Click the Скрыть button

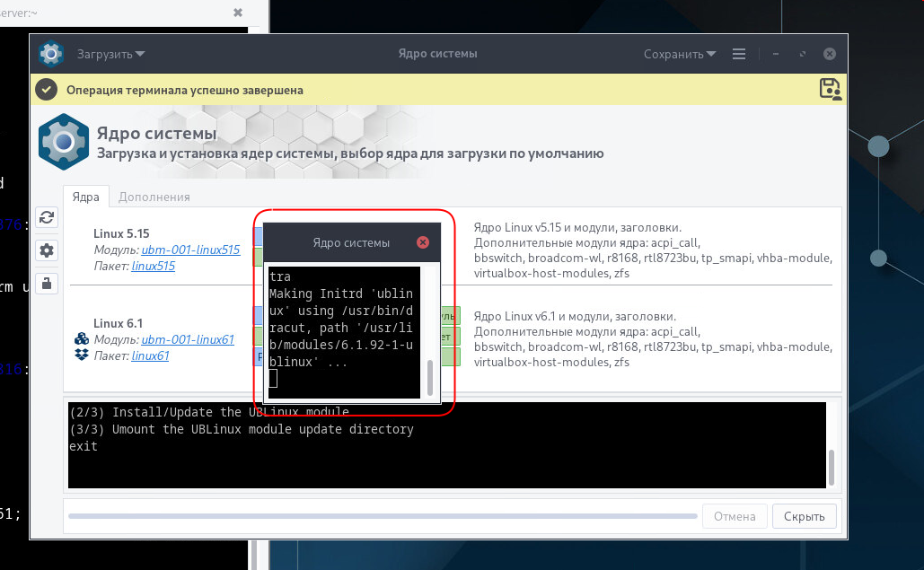804,516
